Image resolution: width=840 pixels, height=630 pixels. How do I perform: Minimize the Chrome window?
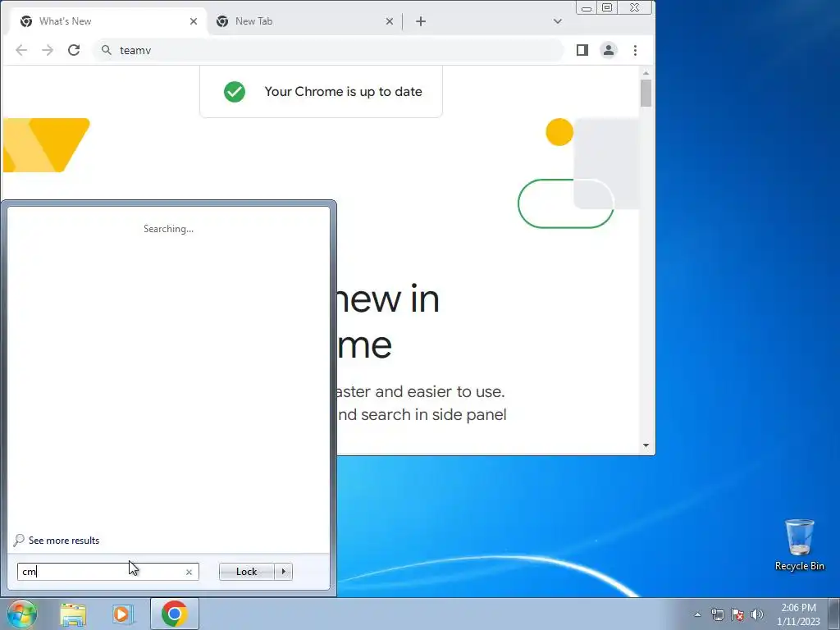[587, 7]
